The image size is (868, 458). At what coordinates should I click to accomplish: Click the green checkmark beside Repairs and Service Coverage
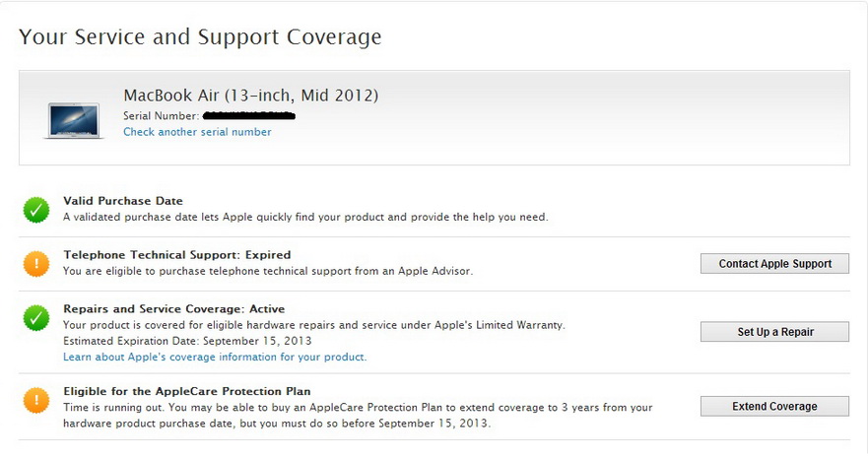point(36,317)
